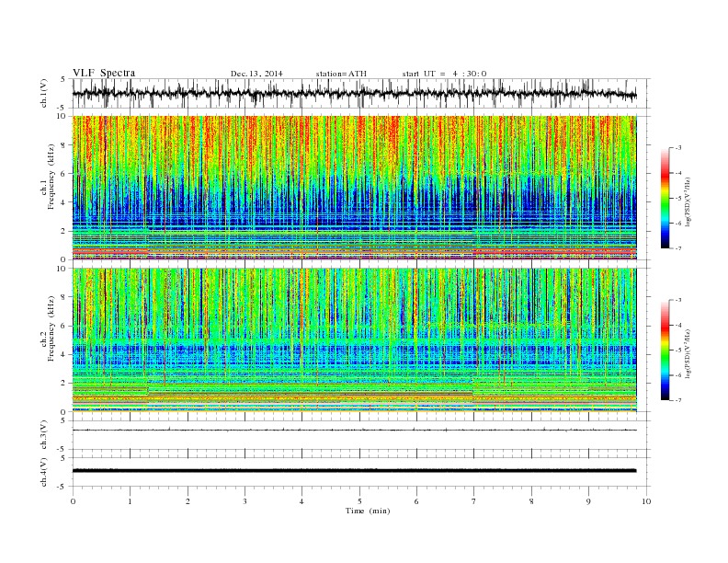Click inside the ch.2 spectrogram panel

354,339
